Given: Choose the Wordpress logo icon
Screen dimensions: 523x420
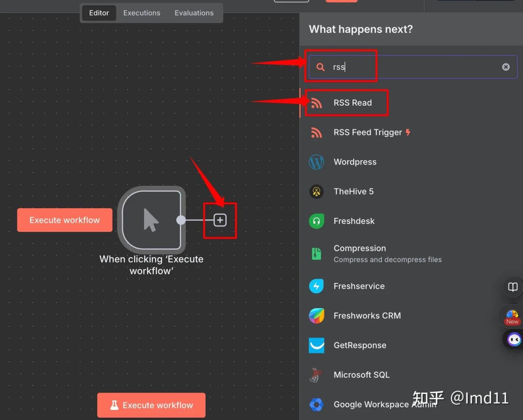Looking at the screenshot, I should (x=316, y=162).
